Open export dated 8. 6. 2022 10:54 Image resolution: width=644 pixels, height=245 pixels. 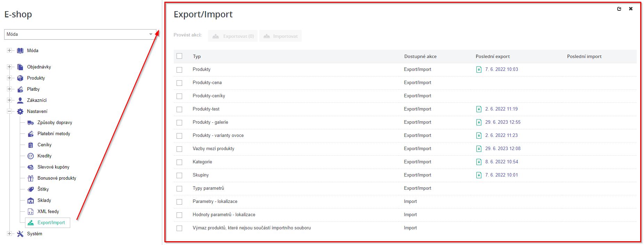pos(502,162)
